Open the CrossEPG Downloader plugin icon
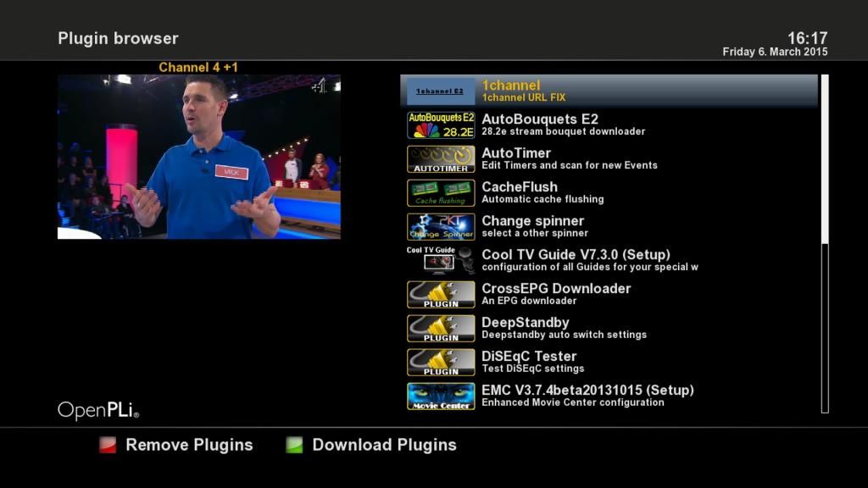 pyautogui.click(x=441, y=294)
